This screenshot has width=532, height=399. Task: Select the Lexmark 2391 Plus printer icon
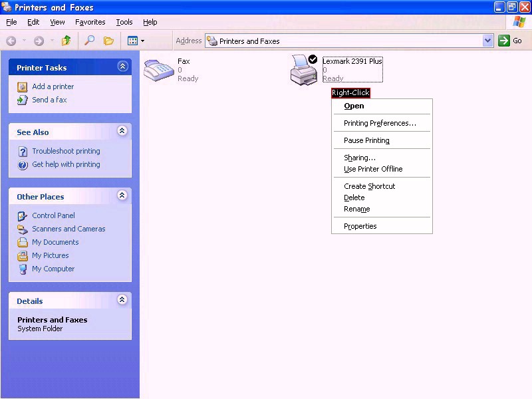[x=304, y=70]
